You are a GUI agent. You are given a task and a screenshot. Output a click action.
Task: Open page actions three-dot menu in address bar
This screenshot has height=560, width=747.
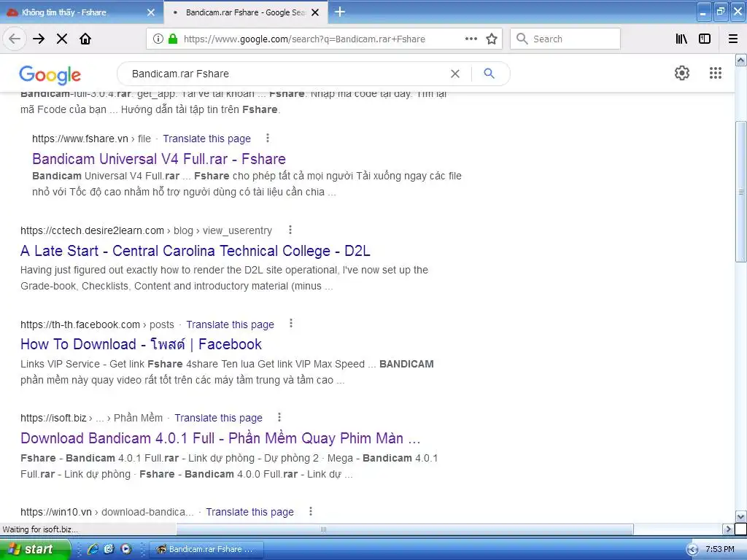pyautogui.click(x=471, y=39)
